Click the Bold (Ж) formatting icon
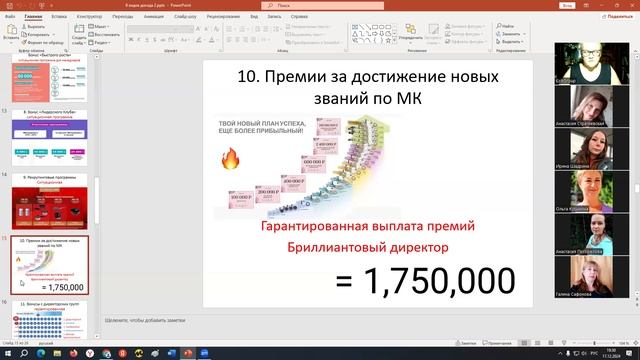The height and width of the screenshot is (360, 640). [x=131, y=40]
